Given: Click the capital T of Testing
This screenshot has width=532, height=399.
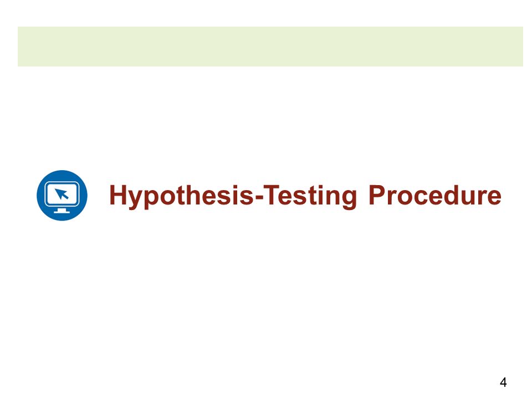Looking at the screenshot, I should (271, 195).
